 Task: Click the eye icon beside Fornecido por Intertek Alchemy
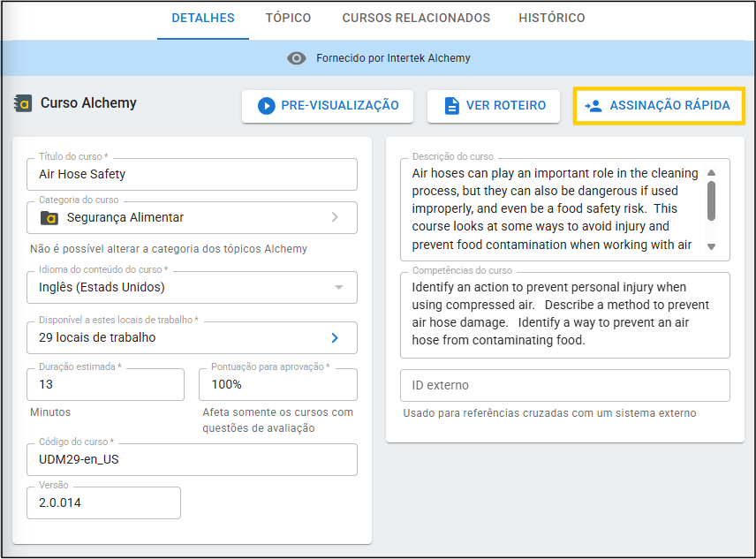296,58
